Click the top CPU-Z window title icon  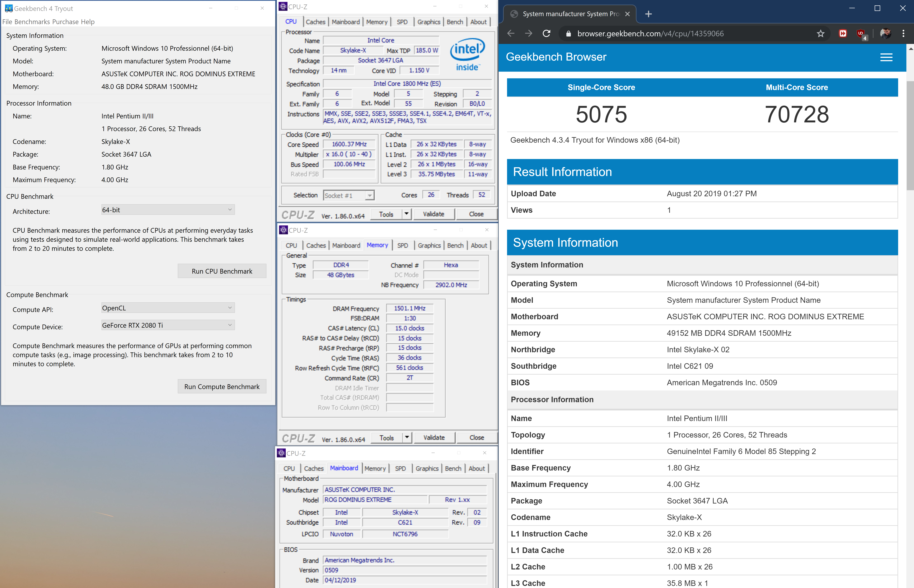283,6
